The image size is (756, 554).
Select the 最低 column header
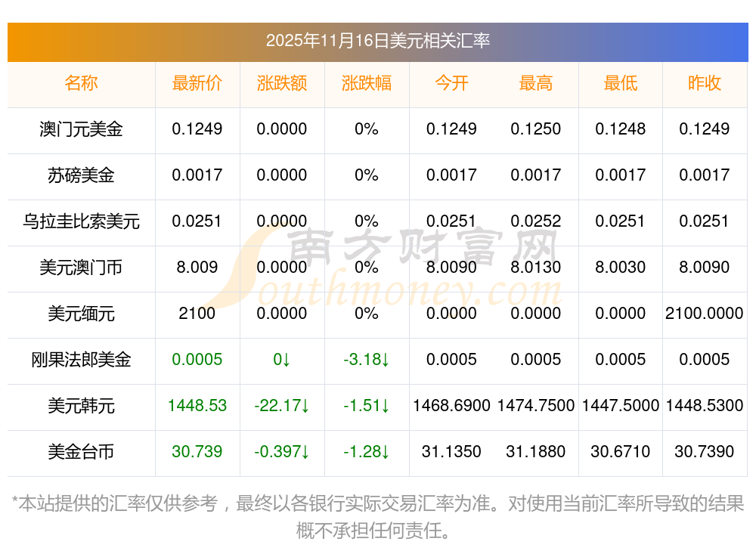pos(620,83)
